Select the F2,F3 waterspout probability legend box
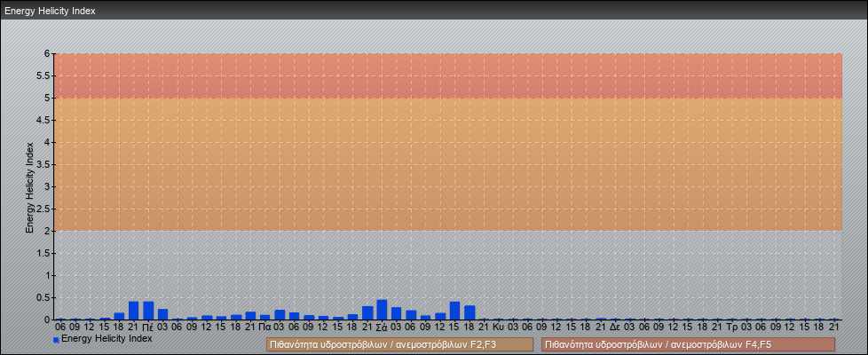868x355 pixels. coord(399,344)
